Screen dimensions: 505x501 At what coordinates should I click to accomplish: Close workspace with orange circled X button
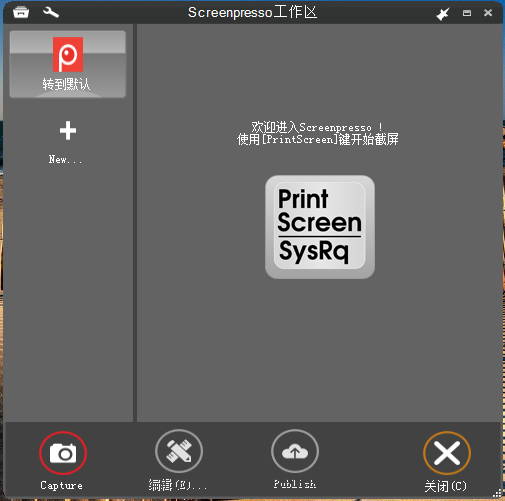[447, 453]
